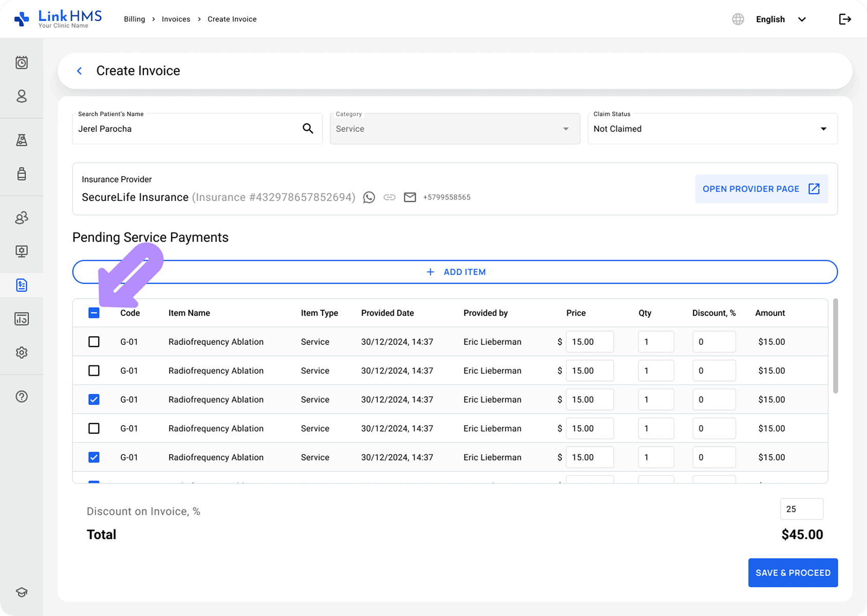Click SAVE & PROCEED button
The height and width of the screenshot is (616, 867).
793,572
